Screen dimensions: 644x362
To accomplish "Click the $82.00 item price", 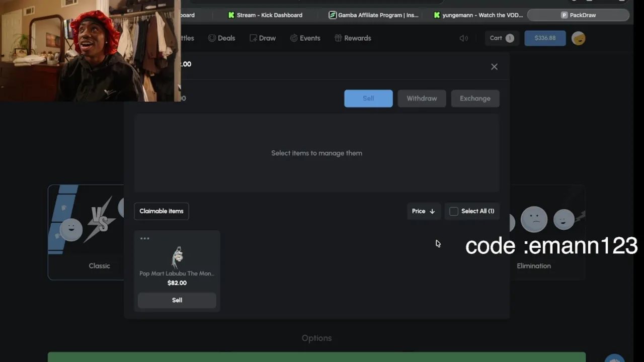I will tap(177, 283).
